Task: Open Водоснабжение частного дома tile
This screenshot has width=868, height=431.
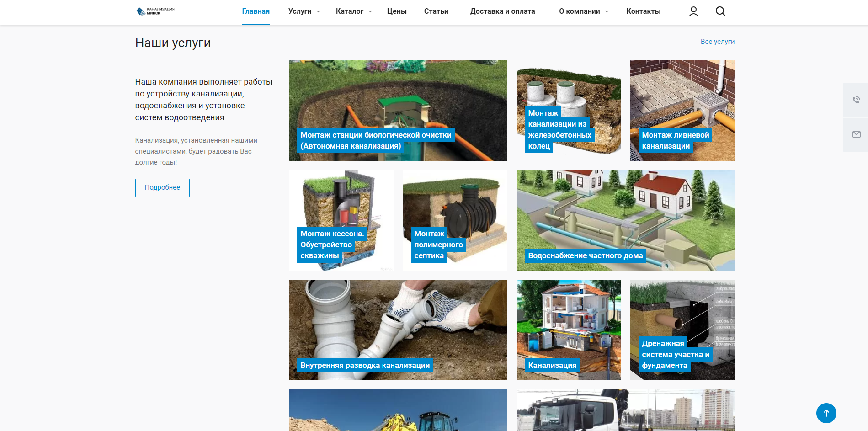Action: click(625, 220)
